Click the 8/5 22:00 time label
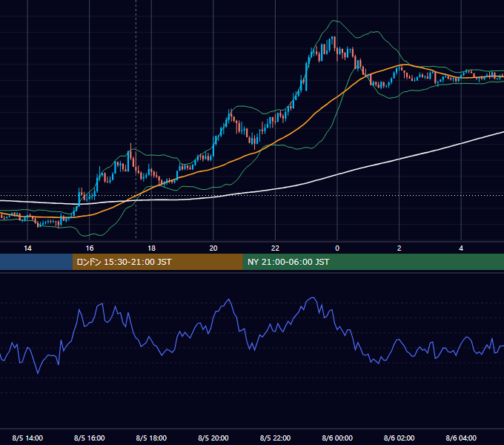This screenshot has height=445, width=504. click(x=275, y=438)
